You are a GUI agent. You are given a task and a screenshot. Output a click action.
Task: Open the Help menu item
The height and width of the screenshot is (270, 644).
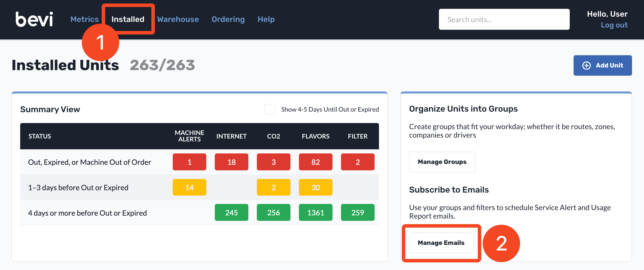pos(266,19)
